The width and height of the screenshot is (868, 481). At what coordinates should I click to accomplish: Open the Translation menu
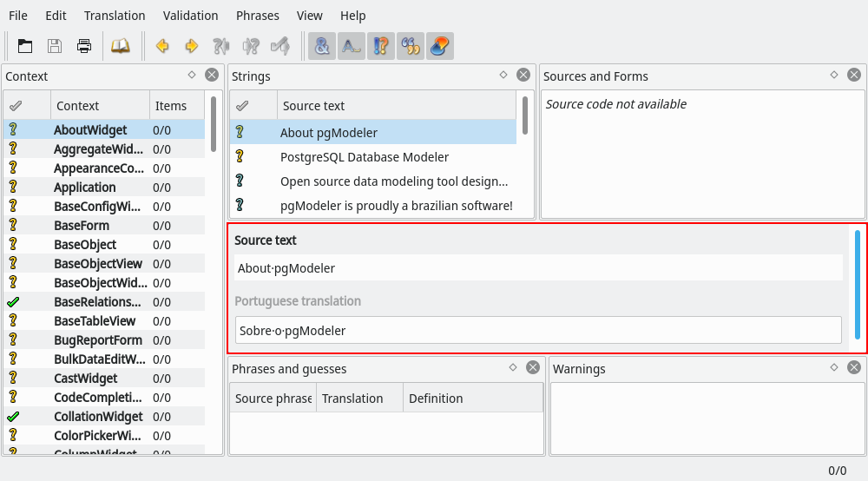115,16
